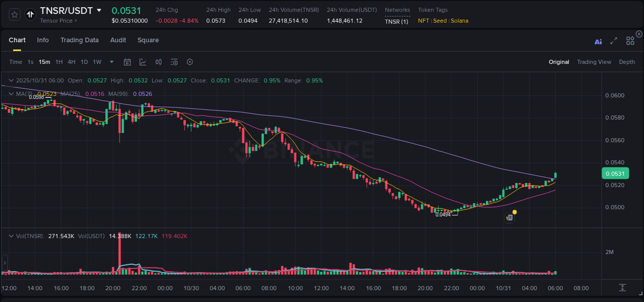Viewport: 644px width, 302px height.
Task: Open the calendar date-range picker icon
Action: [127, 62]
